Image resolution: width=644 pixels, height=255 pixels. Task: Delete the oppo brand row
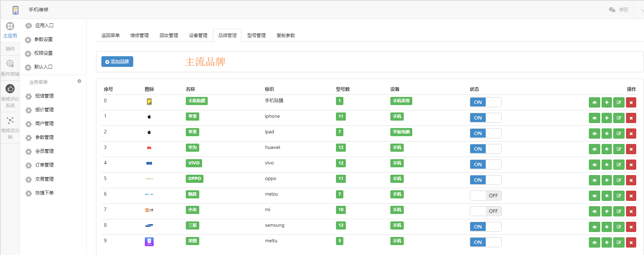coord(631,180)
